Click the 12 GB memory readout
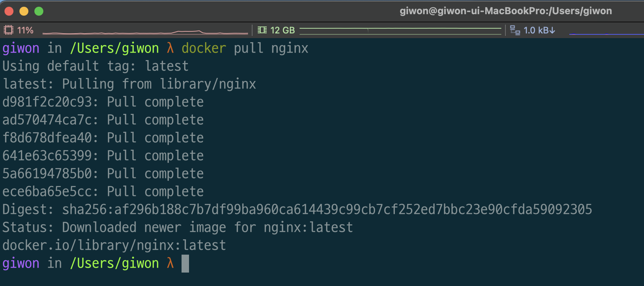This screenshot has width=644, height=286. pyautogui.click(x=282, y=30)
